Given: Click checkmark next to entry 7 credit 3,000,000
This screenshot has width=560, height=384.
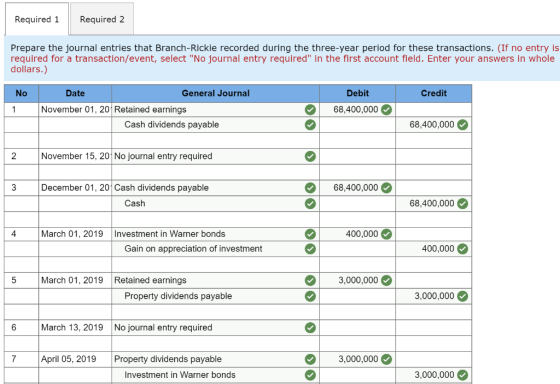Looking at the screenshot, I should (462, 375).
